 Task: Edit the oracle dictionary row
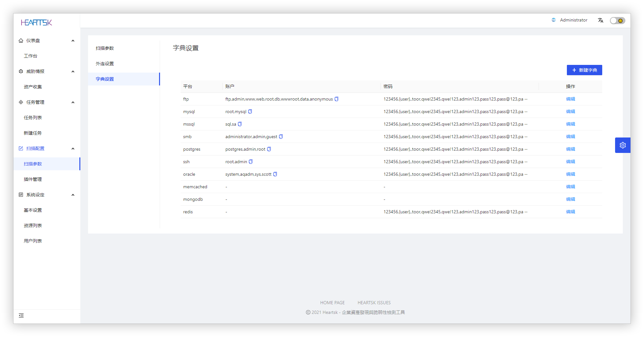pyautogui.click(x=570, y=174)
